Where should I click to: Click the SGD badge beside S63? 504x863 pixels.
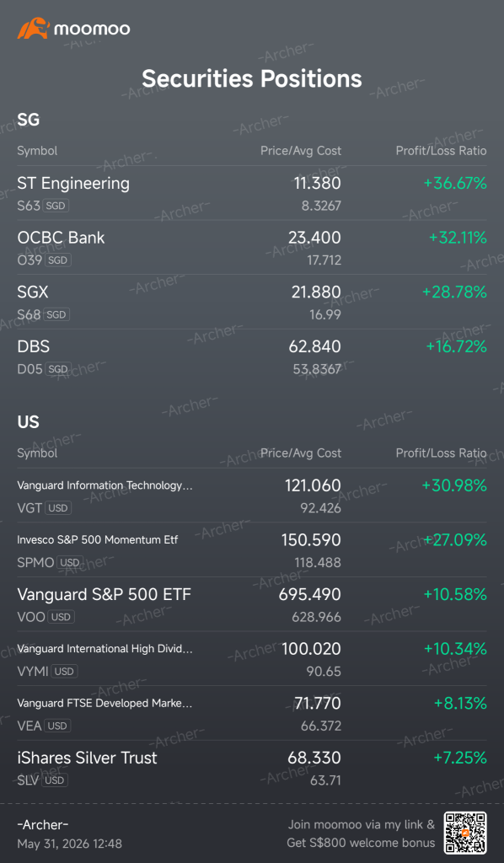(x=56, y=206)
